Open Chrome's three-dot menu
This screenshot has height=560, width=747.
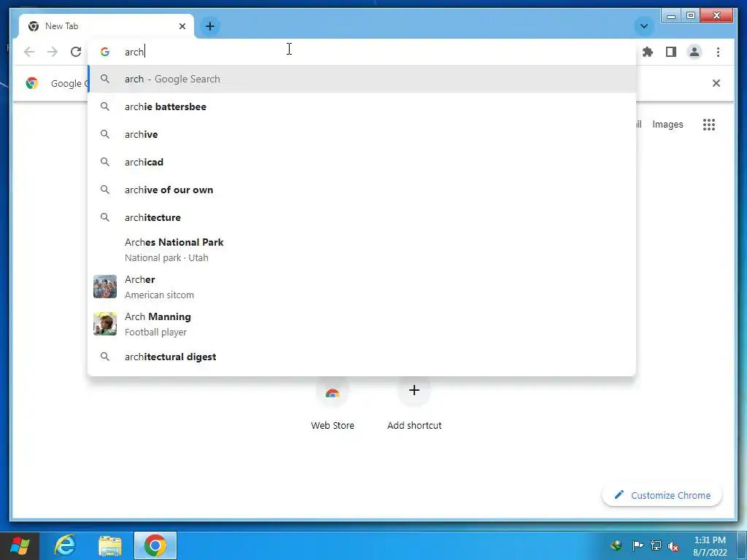click(x=718, y=52)
